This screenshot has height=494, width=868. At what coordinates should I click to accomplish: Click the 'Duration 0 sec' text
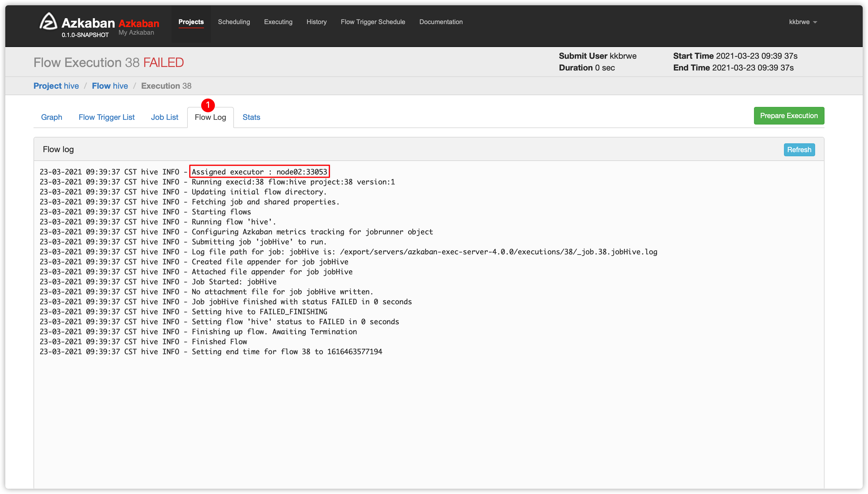(587, 68)
